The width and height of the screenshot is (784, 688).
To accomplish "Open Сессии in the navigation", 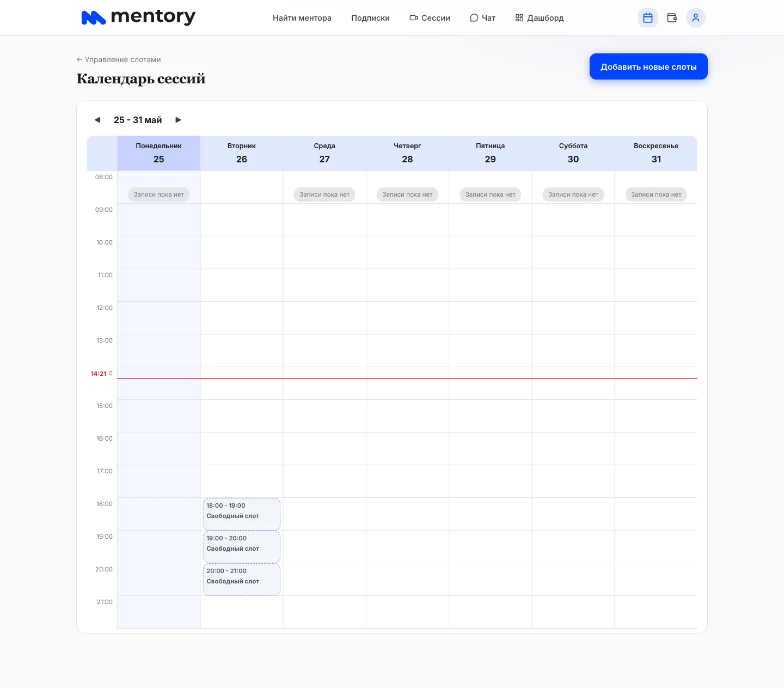I will pos(430,18).
